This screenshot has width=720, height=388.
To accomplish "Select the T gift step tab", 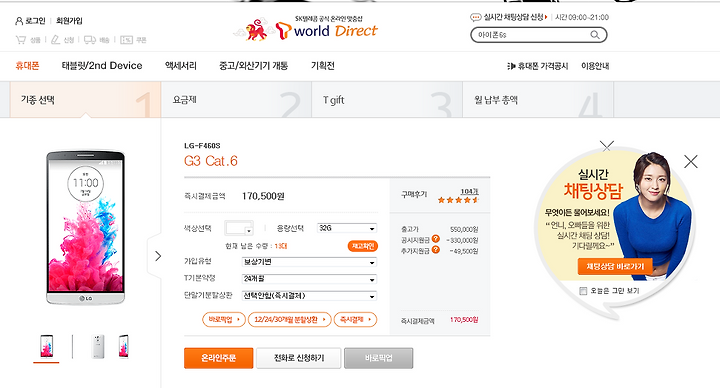I will pyautogui.click(x=387, y=100).
